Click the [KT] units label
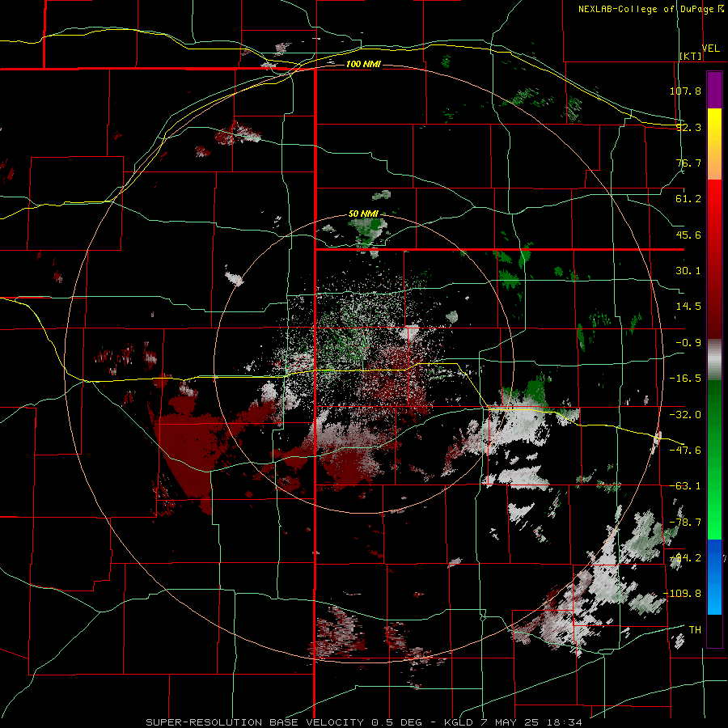 pos(691,56)
